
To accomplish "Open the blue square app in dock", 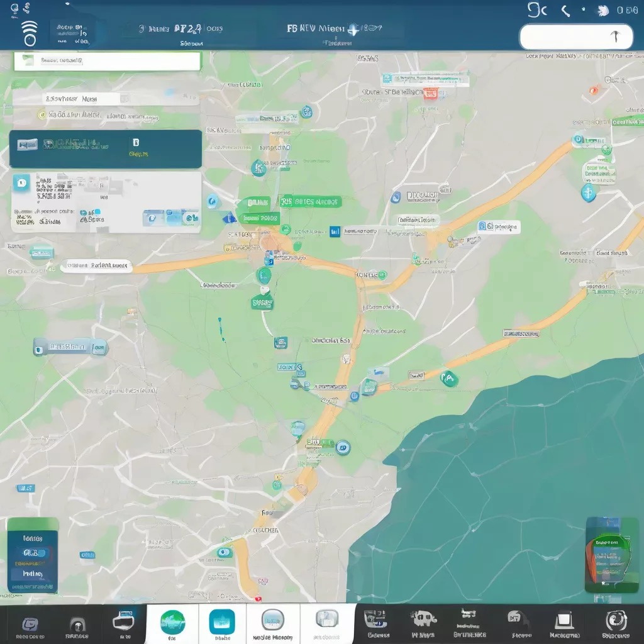I will coord(221,621).
